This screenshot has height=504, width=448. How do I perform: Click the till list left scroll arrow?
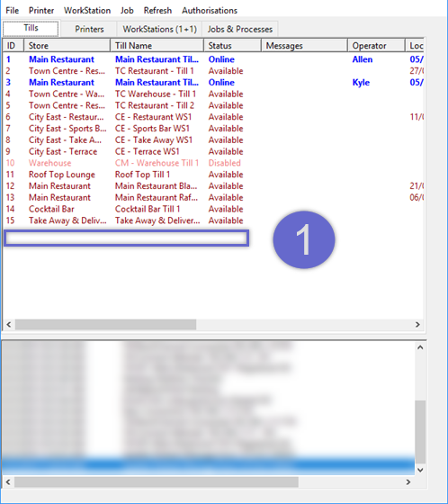pos(9,325)
